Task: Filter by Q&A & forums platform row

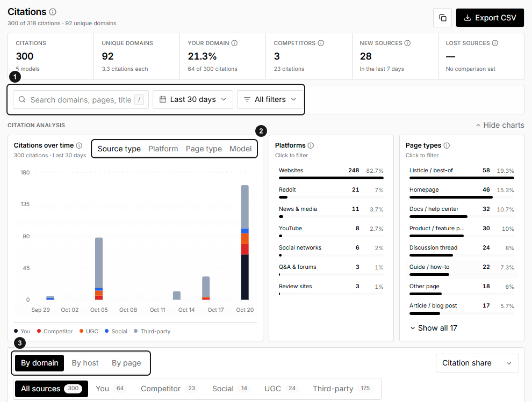Action: click(331, 269)
